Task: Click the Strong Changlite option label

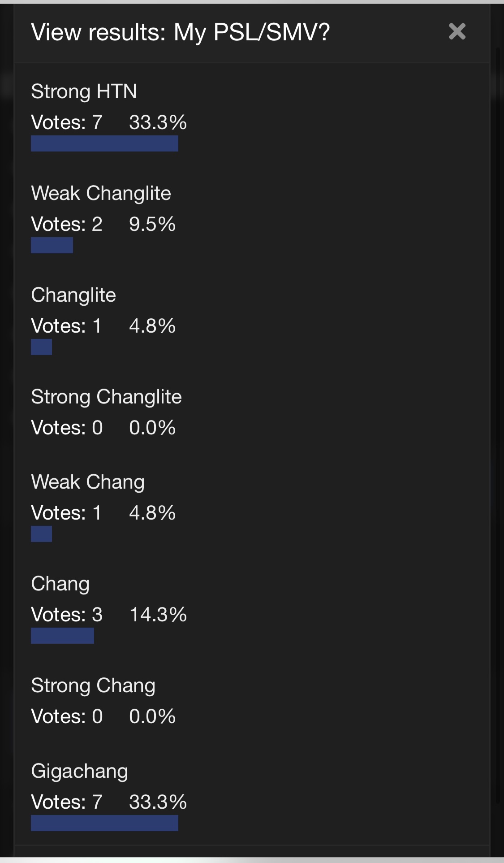Action: click(106, 397)
